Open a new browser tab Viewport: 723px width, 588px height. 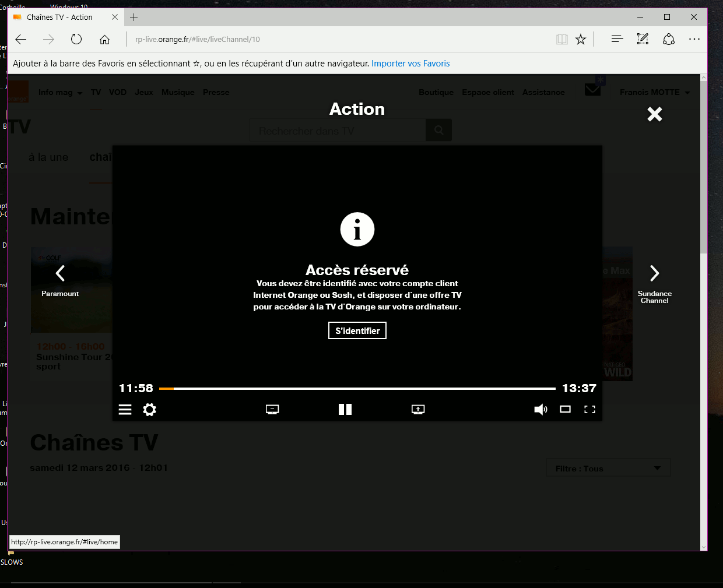click(134, 17)
